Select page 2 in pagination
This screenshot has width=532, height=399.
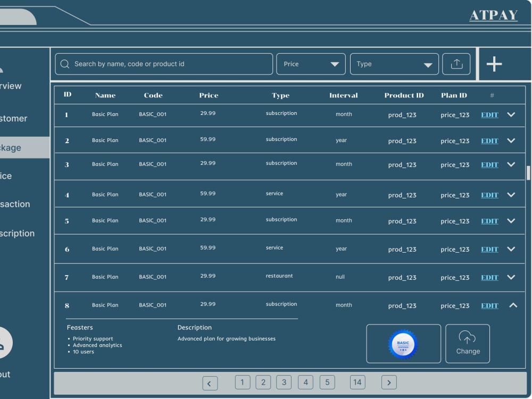point(263,383)
